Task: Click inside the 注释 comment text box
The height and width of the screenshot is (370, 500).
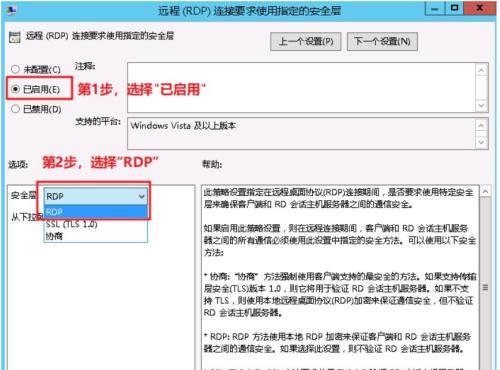Action: (x=301, y=87)
